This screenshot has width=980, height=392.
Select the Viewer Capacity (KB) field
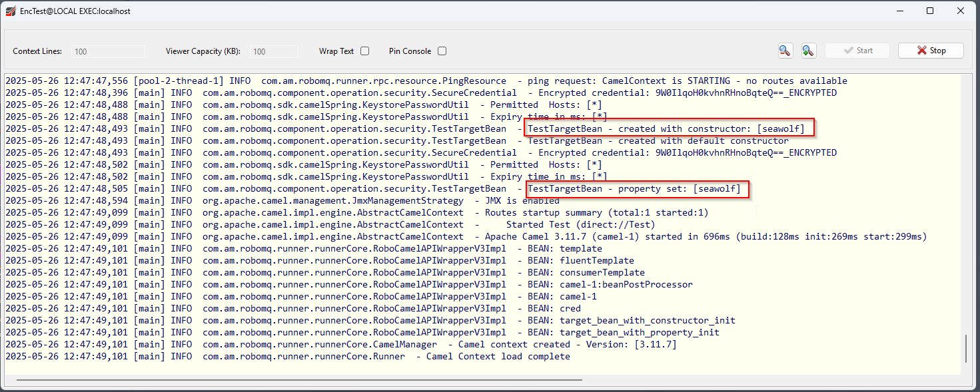[x=274, y=51]
